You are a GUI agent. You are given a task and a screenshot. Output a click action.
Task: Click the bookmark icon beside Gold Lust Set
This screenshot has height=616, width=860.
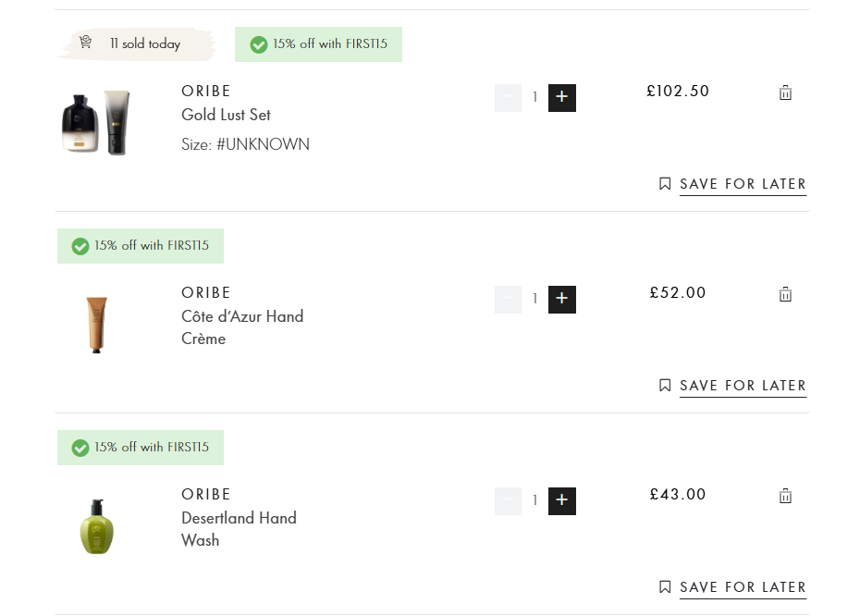pyautogui.click(x=665, y=184)
